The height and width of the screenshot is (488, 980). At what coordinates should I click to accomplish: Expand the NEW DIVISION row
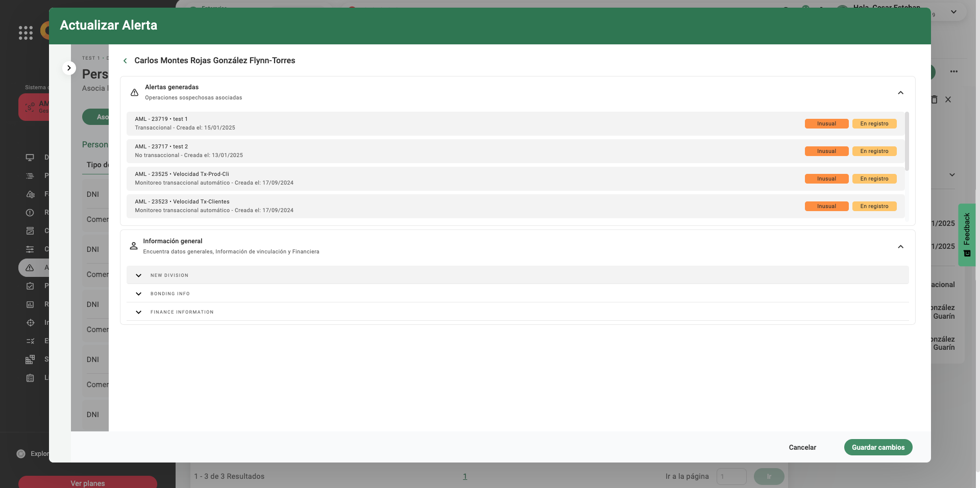[x=138, y=275]
